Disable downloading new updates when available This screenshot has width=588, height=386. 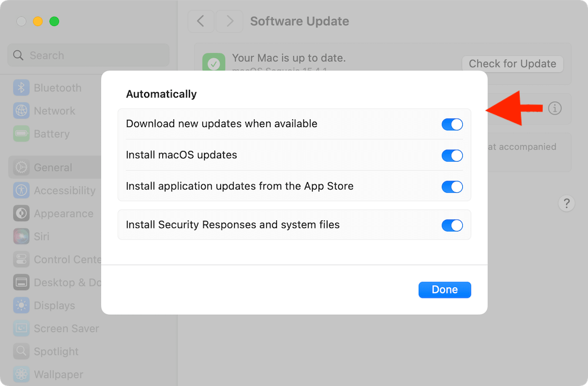[x=452, y=124]
